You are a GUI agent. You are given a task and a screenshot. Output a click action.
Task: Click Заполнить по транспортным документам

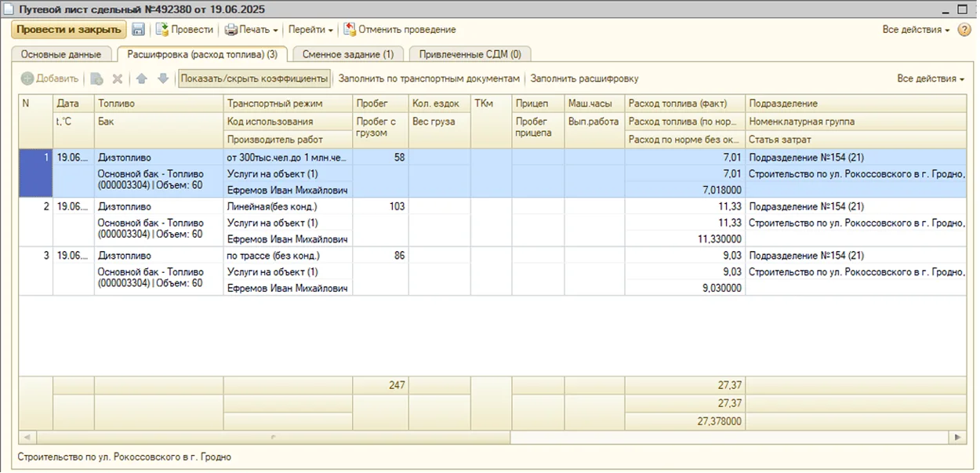coord(429,78)
